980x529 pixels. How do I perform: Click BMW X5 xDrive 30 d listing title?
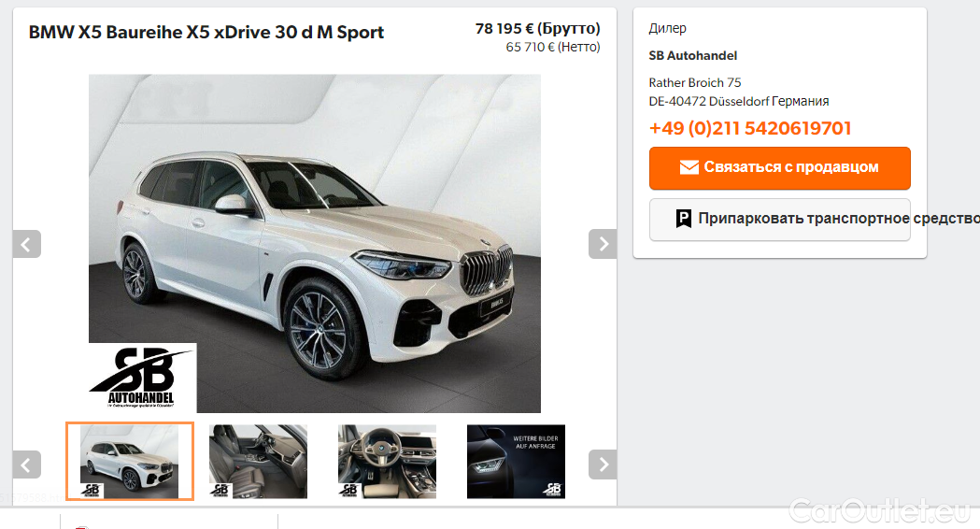206,33
